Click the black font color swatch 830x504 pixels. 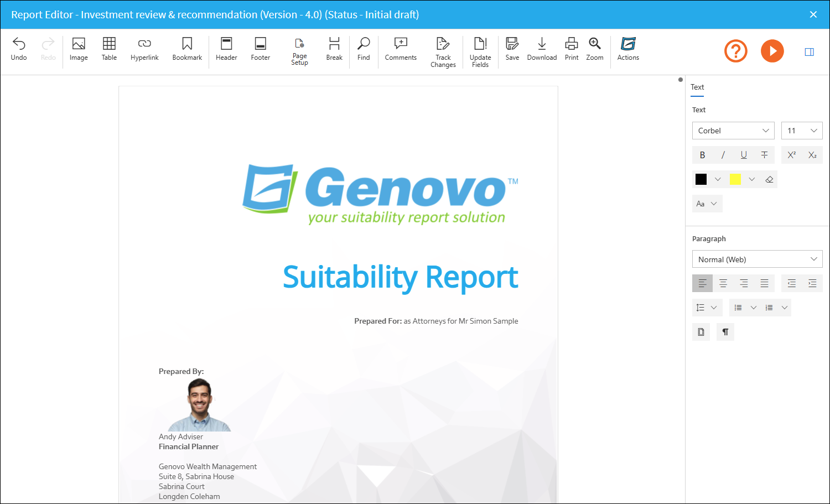(x=701, y=179)
